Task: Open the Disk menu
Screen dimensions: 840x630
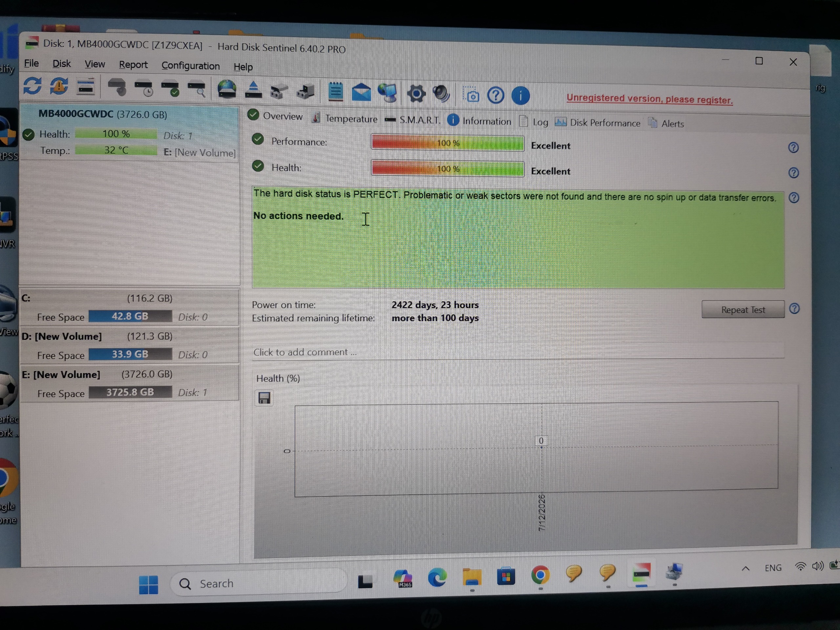Action: click(x=61, y=64)
